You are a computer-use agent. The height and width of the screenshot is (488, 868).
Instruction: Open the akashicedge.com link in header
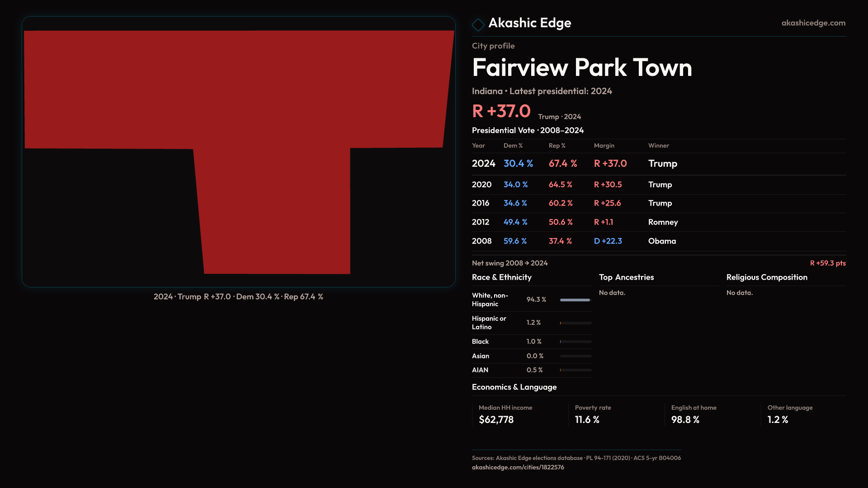click(x=813, y=23)
